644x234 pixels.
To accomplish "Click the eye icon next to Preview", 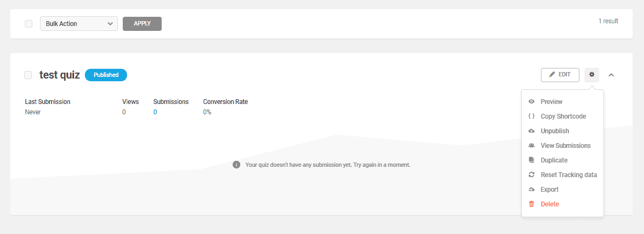I will [532, 102].
